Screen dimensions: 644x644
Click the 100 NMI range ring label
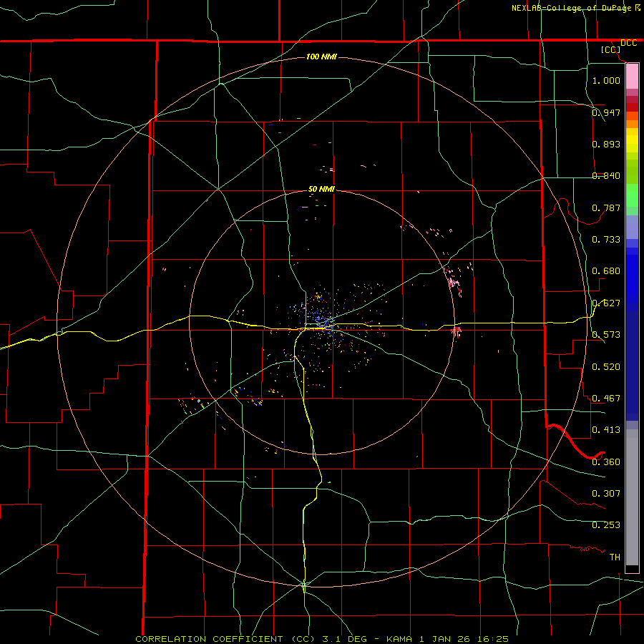(x=321, y=57)
